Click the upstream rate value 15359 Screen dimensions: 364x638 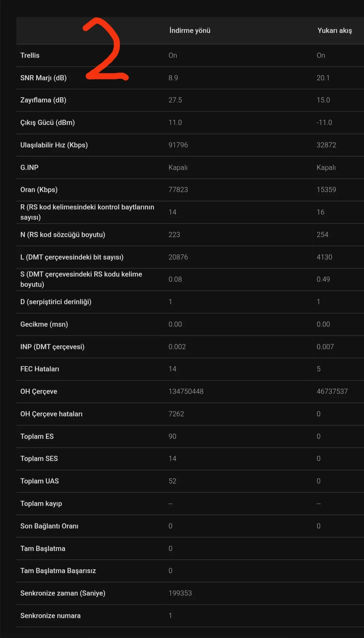326,190
